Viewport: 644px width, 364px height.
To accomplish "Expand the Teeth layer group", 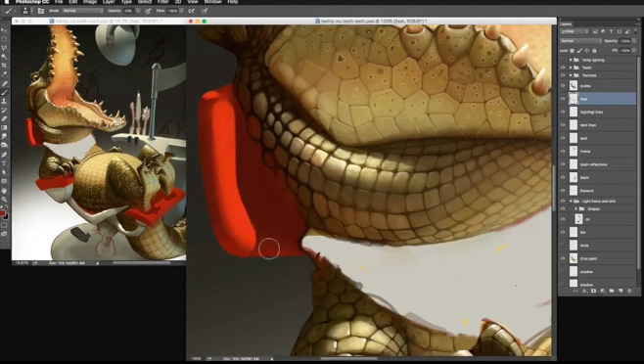I will click(571, 68).
